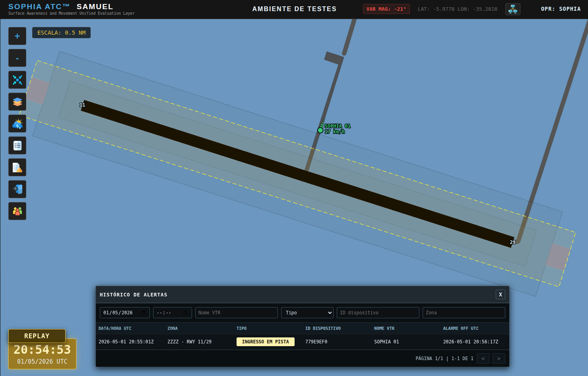
Task: Click the DATA/HORA UTC column header
Action: 115,329
